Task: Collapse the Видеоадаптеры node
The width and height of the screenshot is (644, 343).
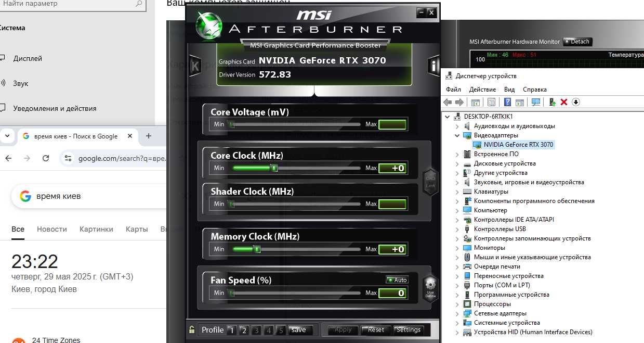Action: [457, 135]
